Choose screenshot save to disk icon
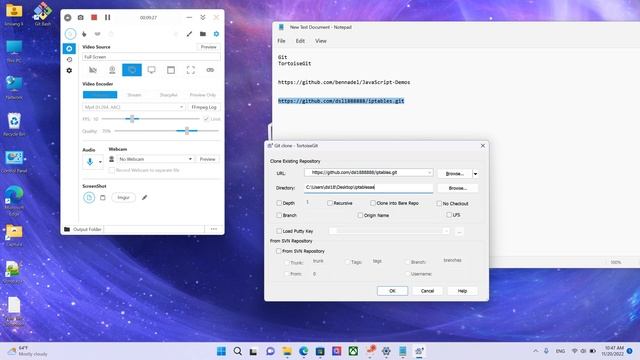640x360 pixels. [x=89, y=198]
